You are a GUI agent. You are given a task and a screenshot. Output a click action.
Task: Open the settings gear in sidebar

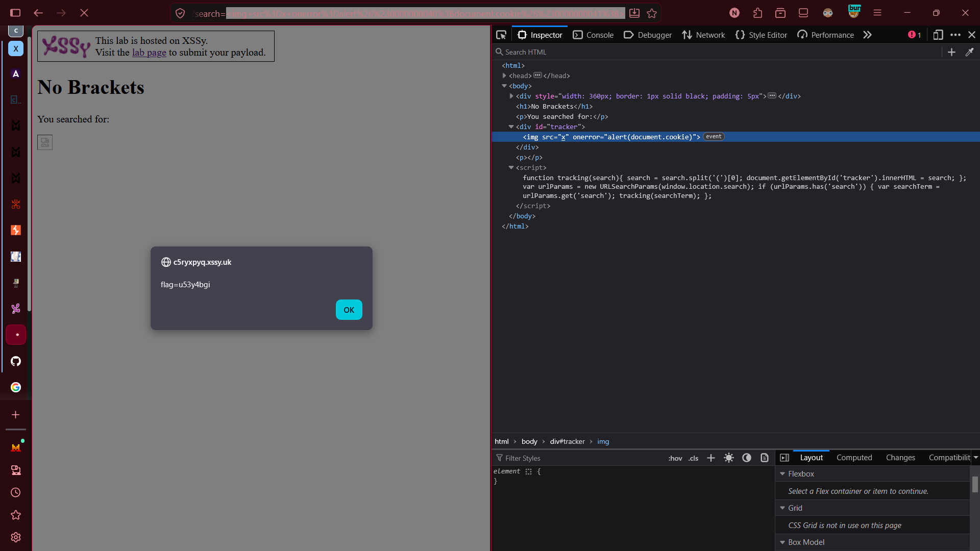point(16,537)
